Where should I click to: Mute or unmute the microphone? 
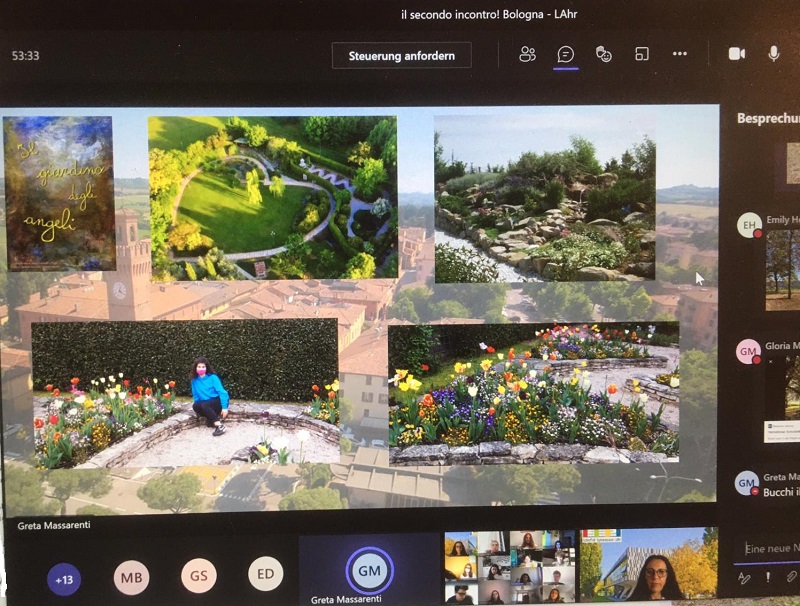[x=774, y=54]
